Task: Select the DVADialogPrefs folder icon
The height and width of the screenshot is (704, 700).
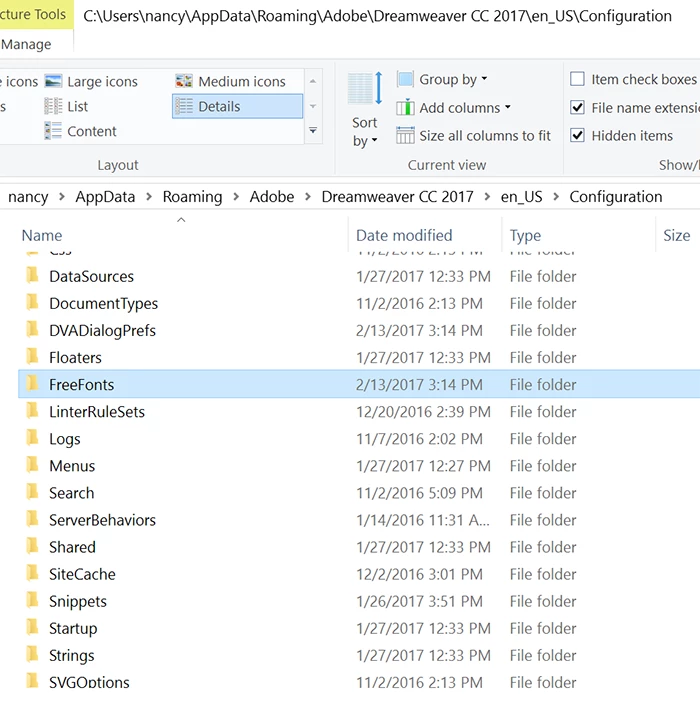Action: [32, 330]
